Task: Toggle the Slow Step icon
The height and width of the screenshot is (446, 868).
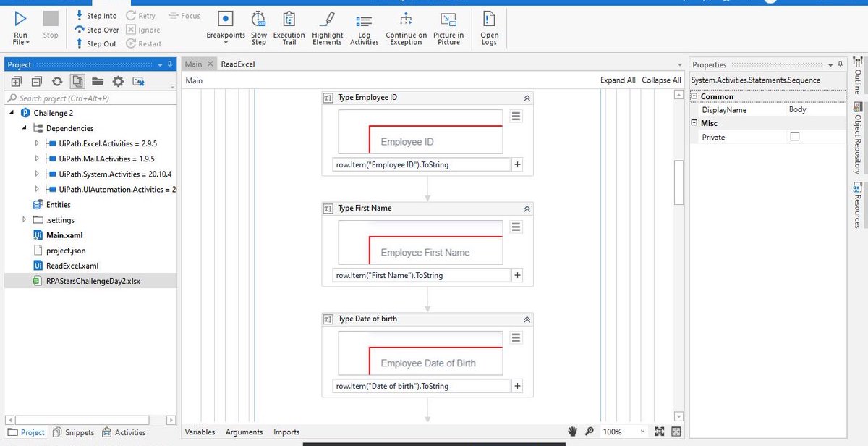Action: pyautogui.click(x=259, y=19)
